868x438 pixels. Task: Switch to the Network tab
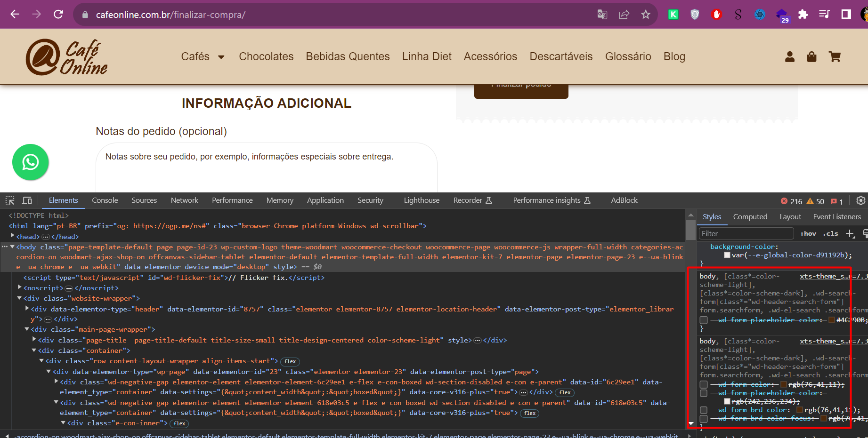pyautogui.click(x=185, y=200)
